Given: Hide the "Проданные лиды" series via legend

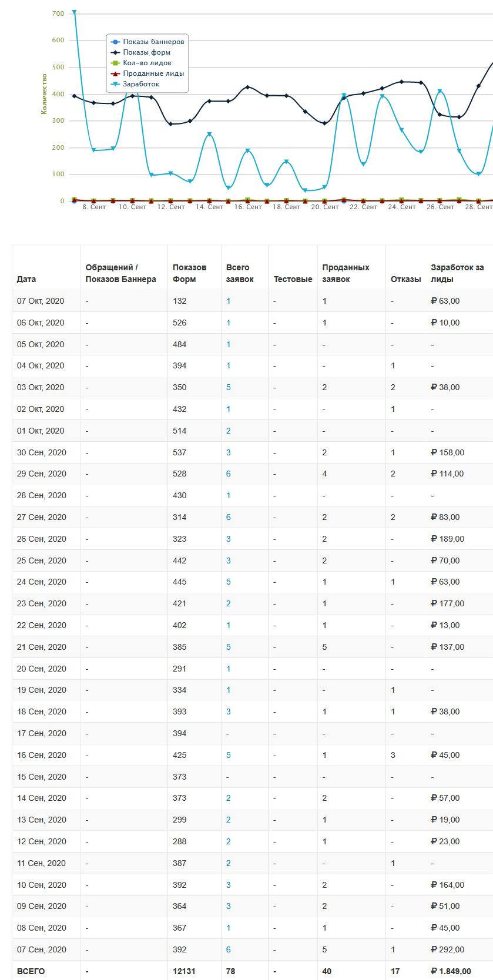Looking at the screenshot, I should [153, 73].
